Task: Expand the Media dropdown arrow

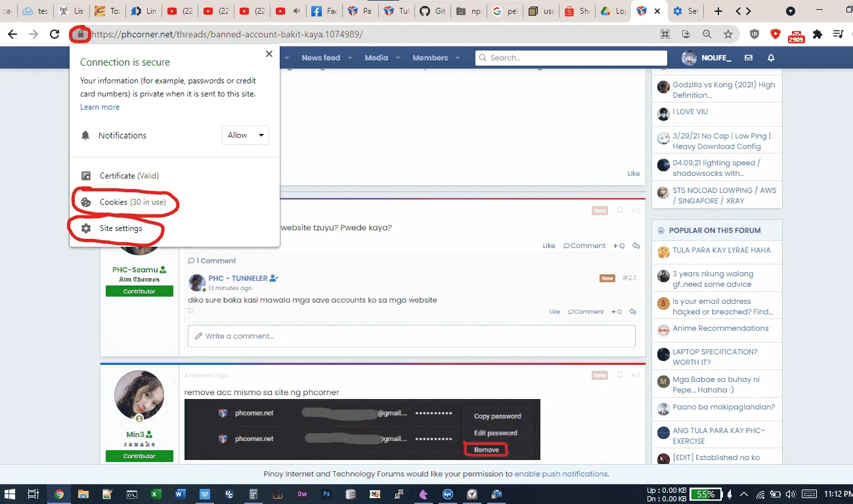Action: (x=397, y=58)
